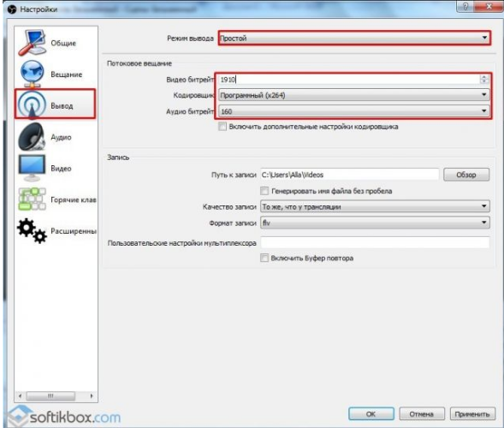Screen dimensions: 504x428
Task: Enable дополнительные настройки кодировщика checkbox
Action: pyautogui.click(x=222, y=127)
